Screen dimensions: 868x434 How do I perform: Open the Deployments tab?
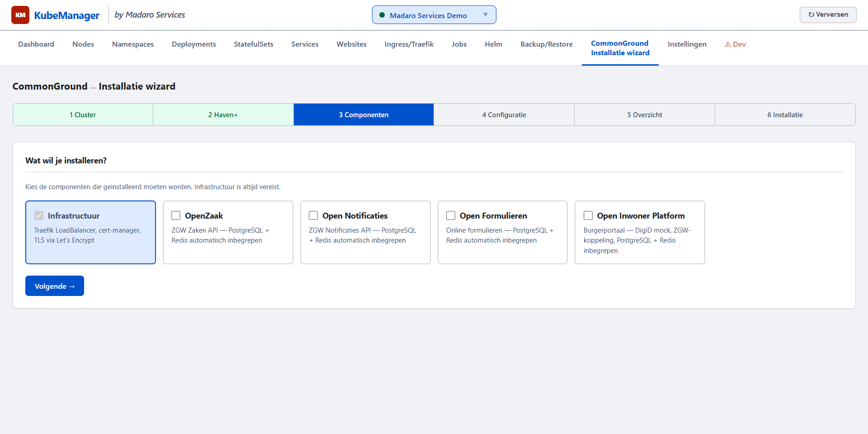pos(194,44)
